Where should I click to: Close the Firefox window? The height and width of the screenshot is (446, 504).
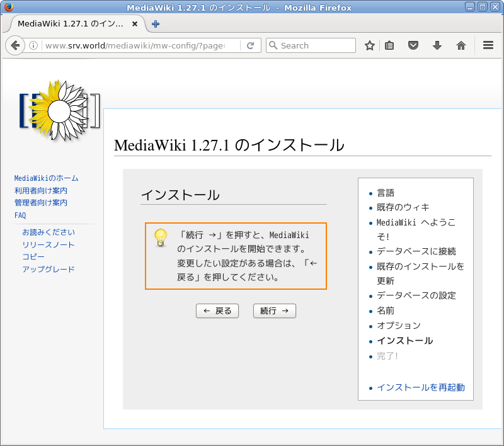[495, 7]
